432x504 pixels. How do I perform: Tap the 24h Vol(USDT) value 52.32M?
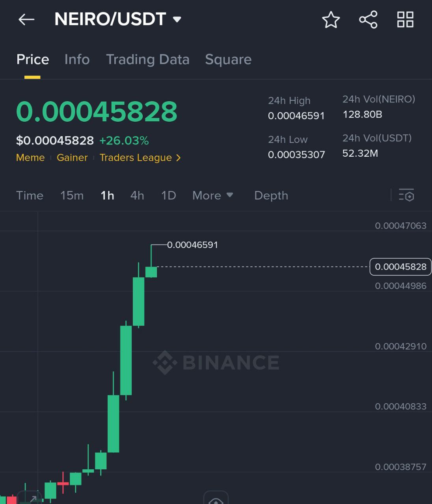(x=360, y=153)
